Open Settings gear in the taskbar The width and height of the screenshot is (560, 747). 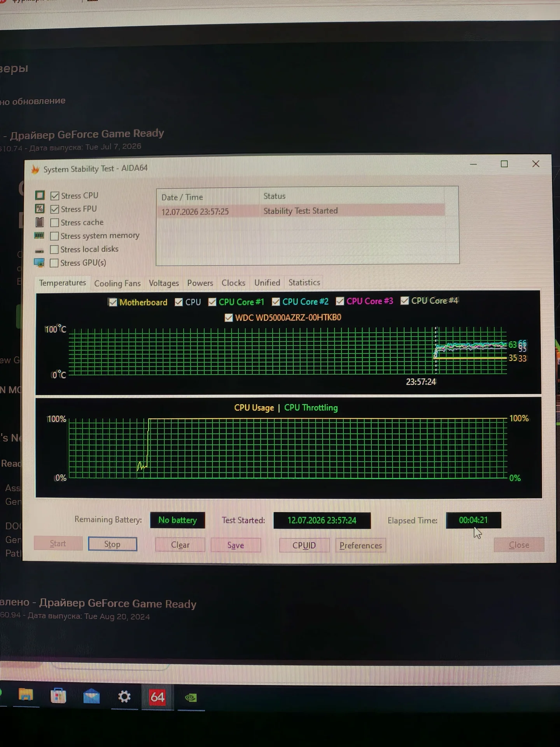pos(124,696)
